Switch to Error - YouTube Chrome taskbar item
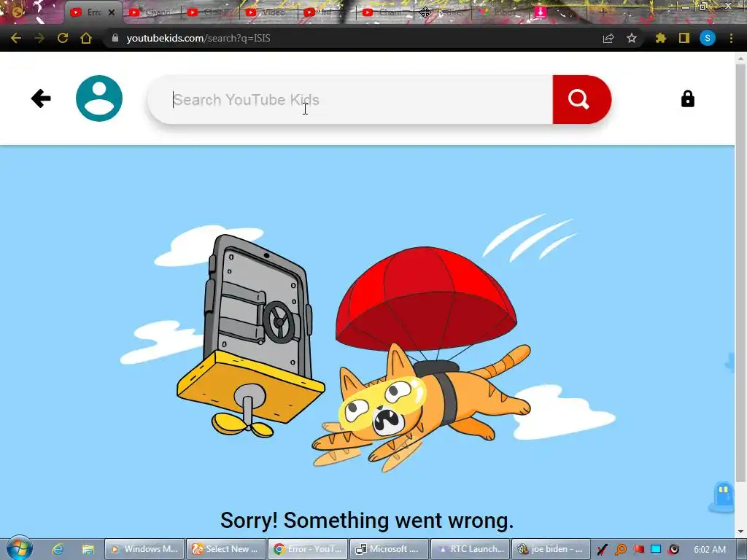 307,549
